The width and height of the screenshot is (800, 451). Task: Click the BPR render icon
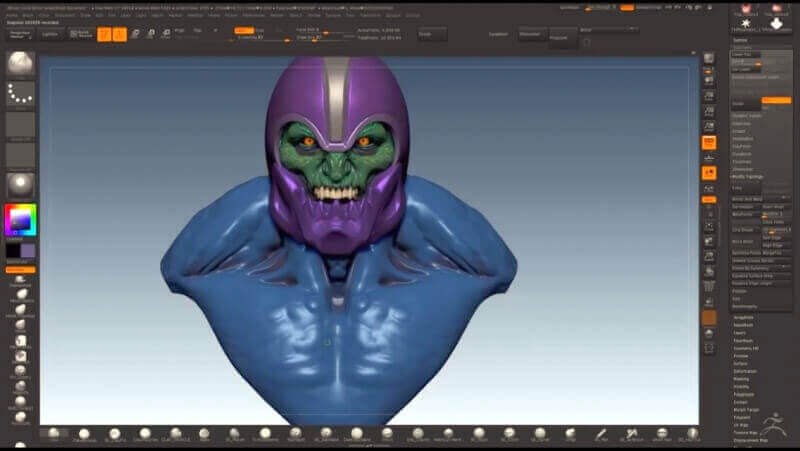coord(709,58)
